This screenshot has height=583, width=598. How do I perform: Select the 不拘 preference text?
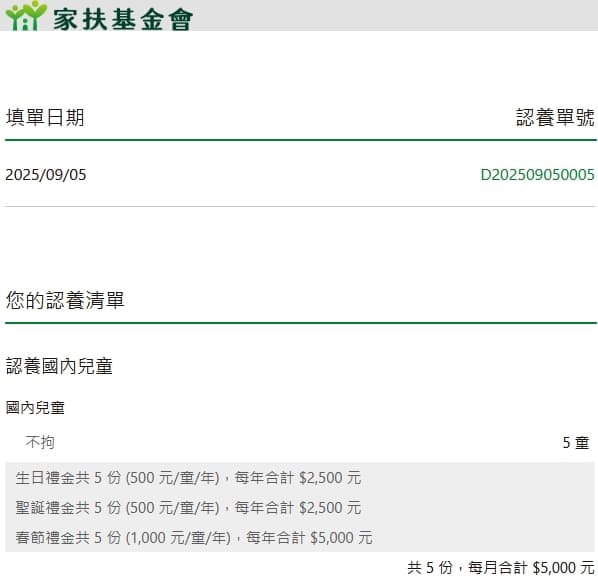coord(40,442)
